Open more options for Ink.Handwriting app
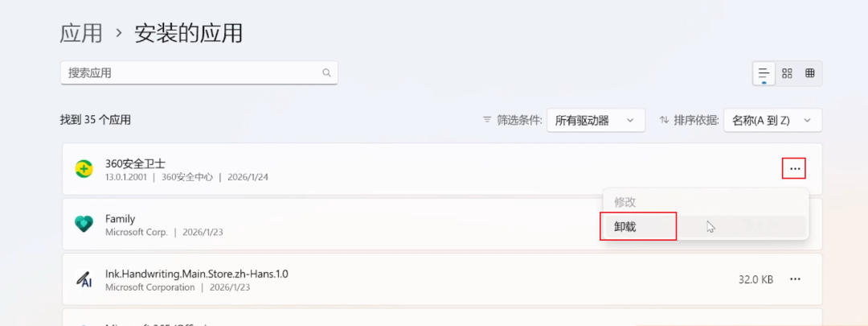 (x=795, y=279)
